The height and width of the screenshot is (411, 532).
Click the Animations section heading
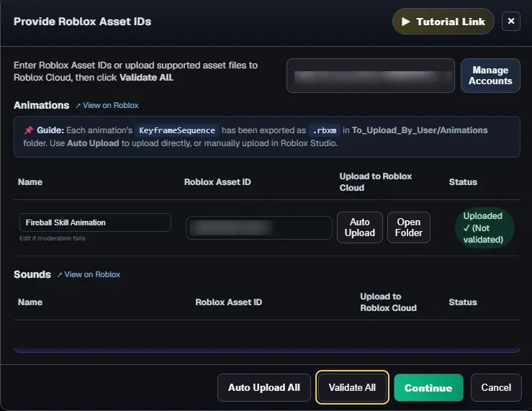pyautogui.click(x=41, y=106)
